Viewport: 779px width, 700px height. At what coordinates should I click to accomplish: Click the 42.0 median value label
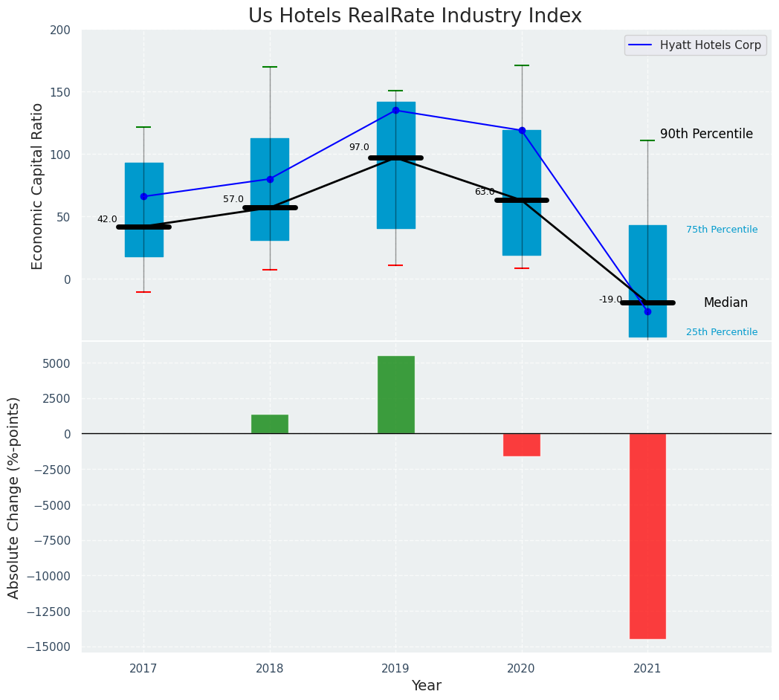tap(107, 219)
